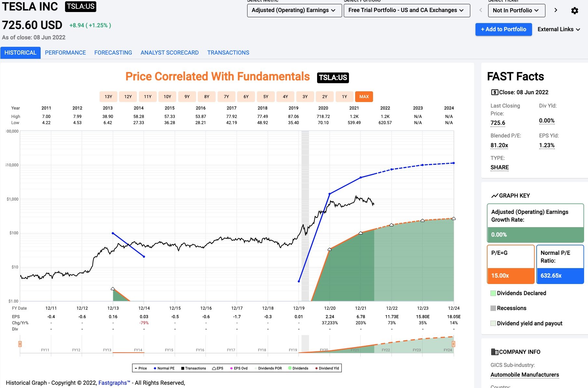
Task: Open the Adjusted (Operating) Earnings metric dropdown
Action: [x=294, y=10]
